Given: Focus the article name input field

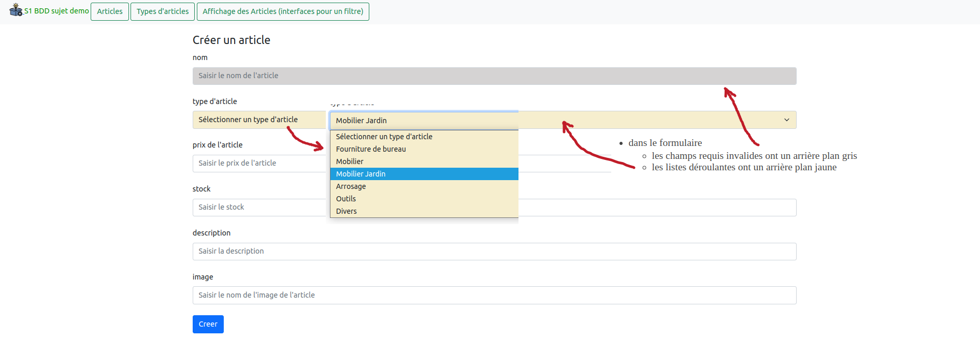Looking at the screenshot, I should [x=494, y=76].
